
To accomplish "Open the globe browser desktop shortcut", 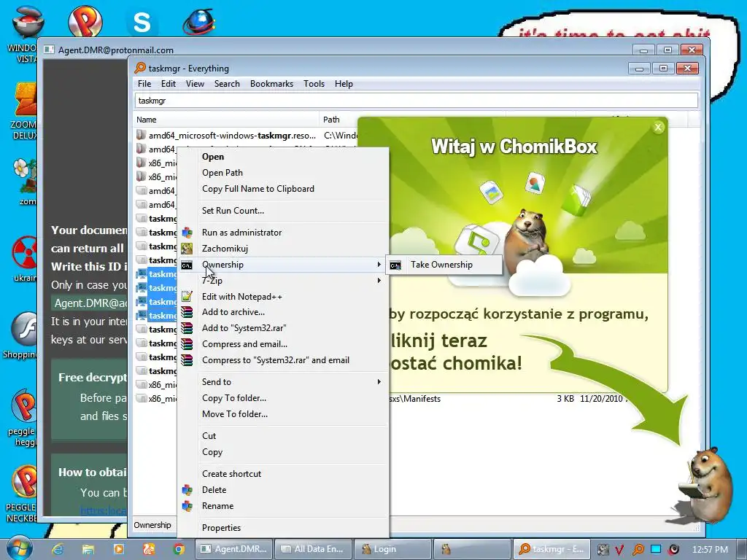I will click(198, 22).
